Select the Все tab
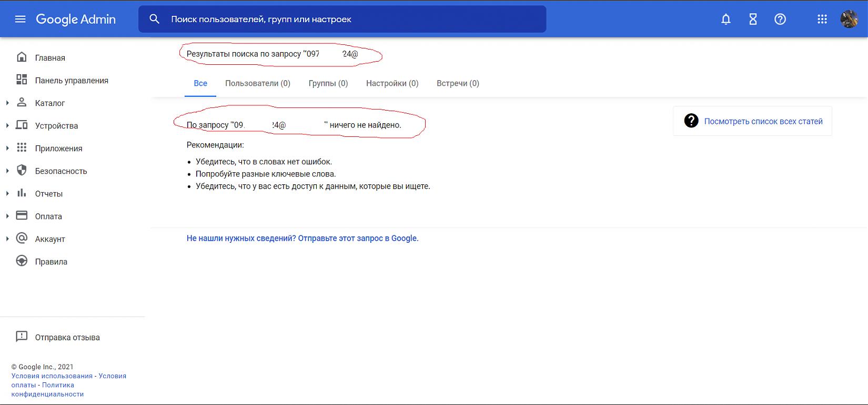The image size is (868, 405). (x=200, y=83)
